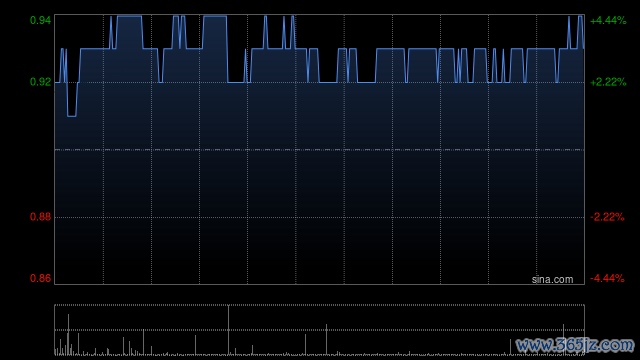Click the dotted 0.88 horizontal gridline
This screenshot has height=360, width=640.
click(x=319, y=218)
